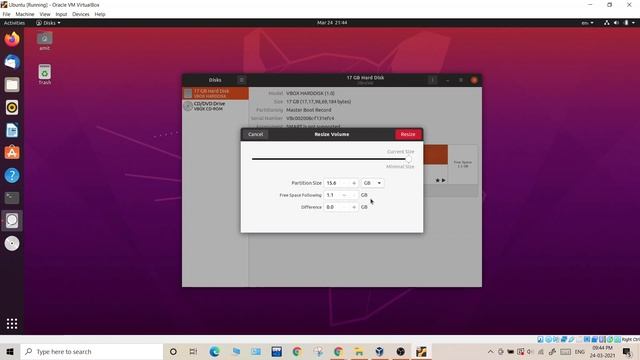Click the Master Boot Record value
This screenshot has width=640, height=360.
pos(309,110)
